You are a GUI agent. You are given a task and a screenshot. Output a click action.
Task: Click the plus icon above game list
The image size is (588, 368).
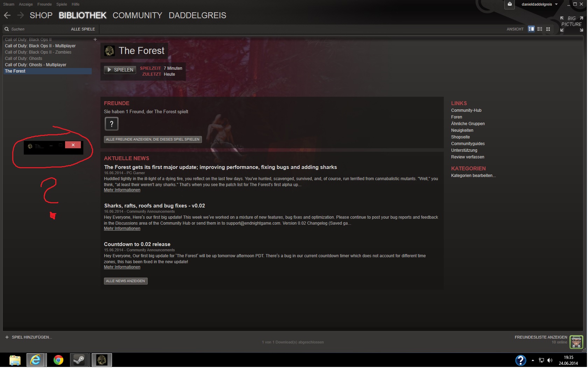(x=95, y=40)
